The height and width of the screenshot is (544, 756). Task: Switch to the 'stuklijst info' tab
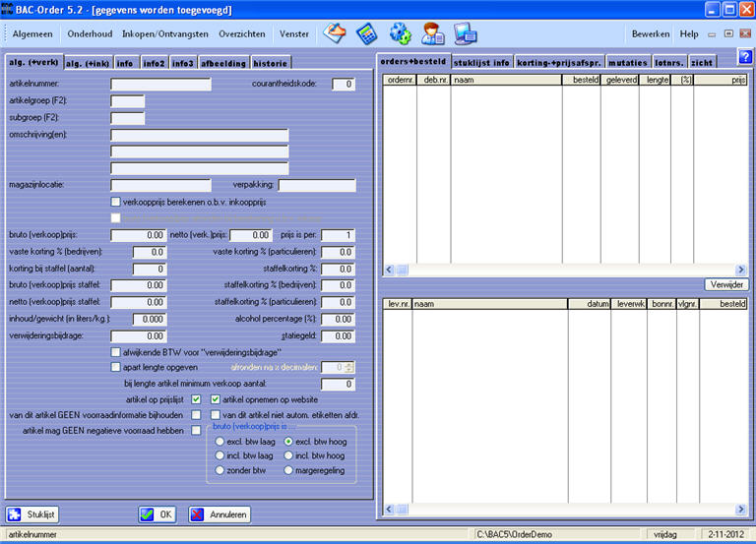481,63
